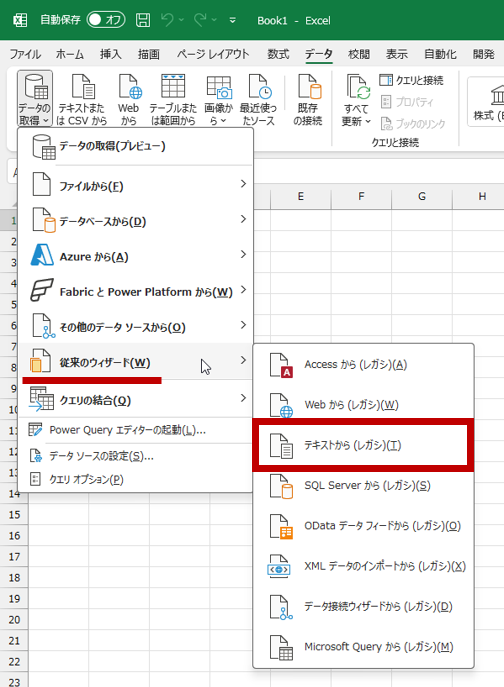504x687 pixels.
Task: Switch to the 数式 tab
Action: pos(278,54)
